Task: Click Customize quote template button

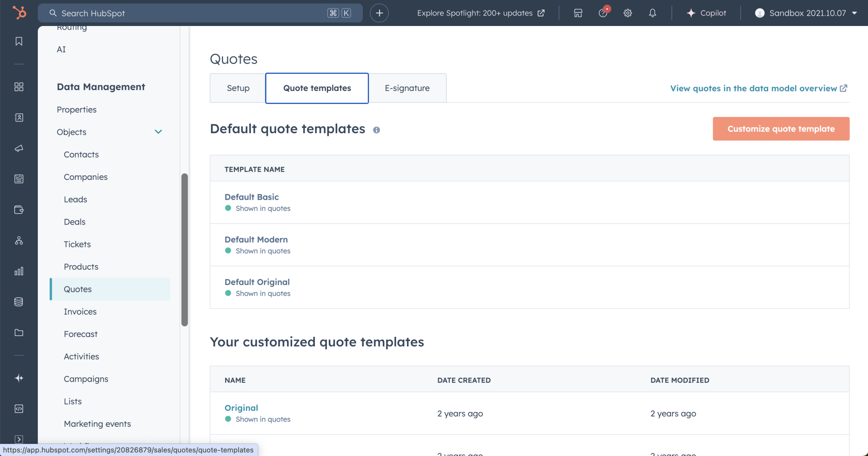Action: coord(781,129)
